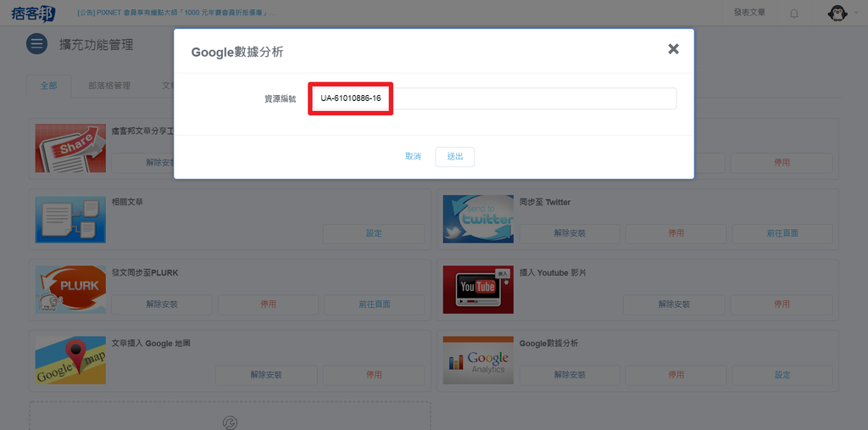
Task: Uninstall the Google數據分析 plugin card
Action: pos(570,375)
